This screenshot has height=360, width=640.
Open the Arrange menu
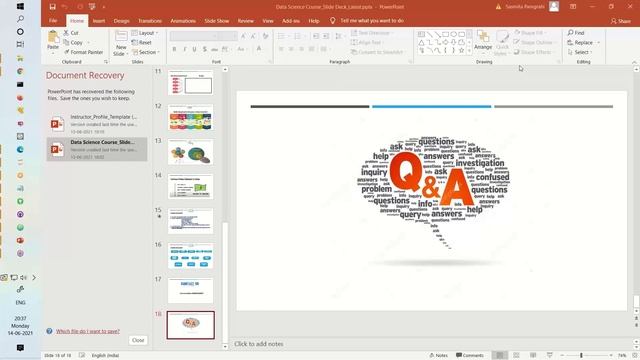(x=483, y=41)
